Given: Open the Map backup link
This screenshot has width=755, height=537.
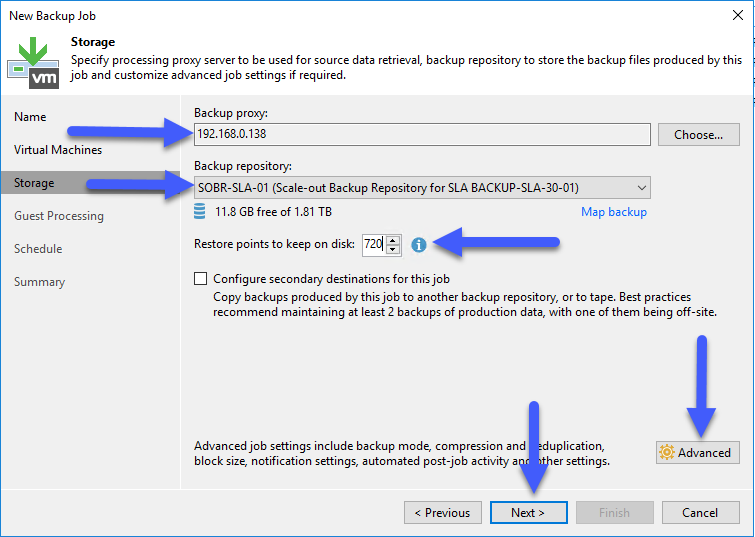Looking at the screenshot, I should click(x=614, y=212).
